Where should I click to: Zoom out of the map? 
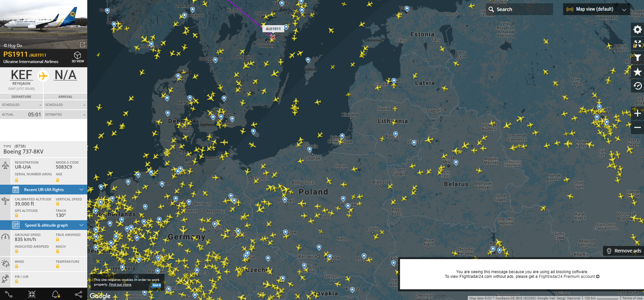point(637,128)
